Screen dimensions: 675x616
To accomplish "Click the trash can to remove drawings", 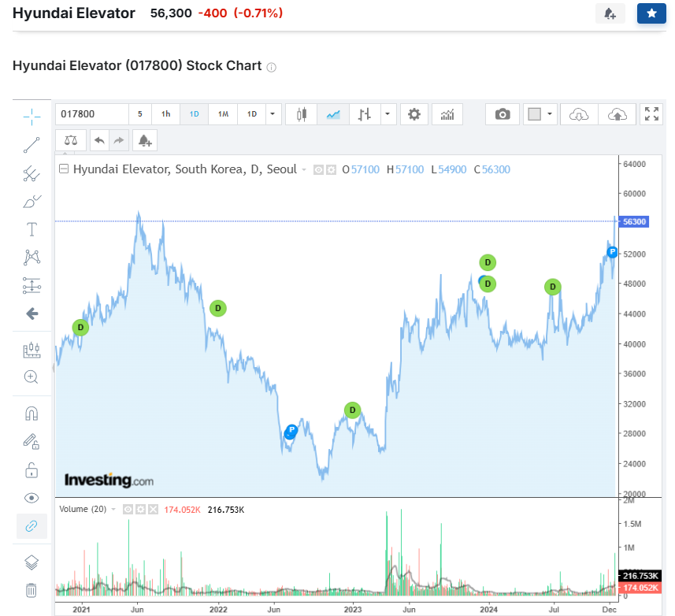I will point(32,590).
